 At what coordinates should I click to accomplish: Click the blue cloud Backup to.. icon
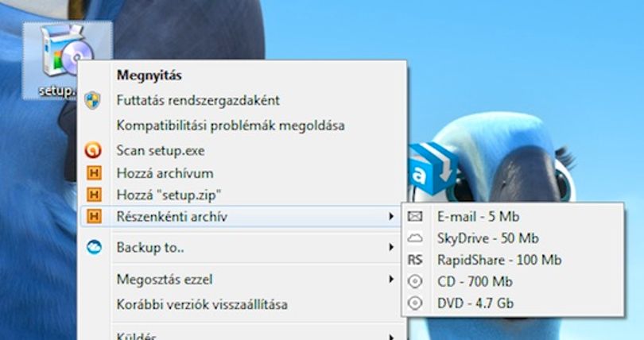[94, 247]
